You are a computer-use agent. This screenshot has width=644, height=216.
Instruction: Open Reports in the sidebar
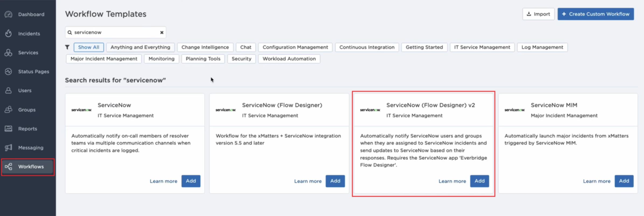click(28, 129)
